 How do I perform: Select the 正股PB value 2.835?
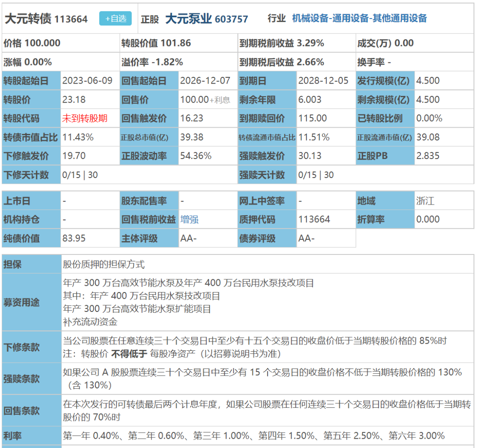click(x=428, y=156)
